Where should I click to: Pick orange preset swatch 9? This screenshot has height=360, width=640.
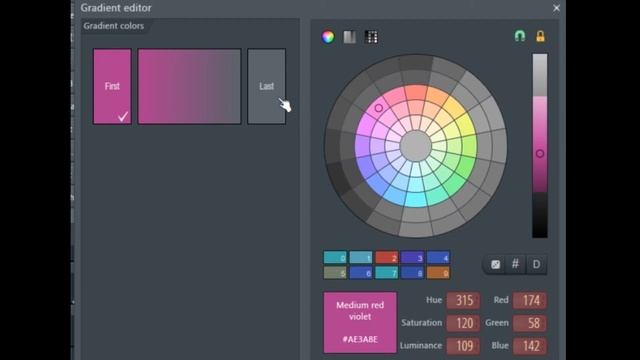pos(438,273)
